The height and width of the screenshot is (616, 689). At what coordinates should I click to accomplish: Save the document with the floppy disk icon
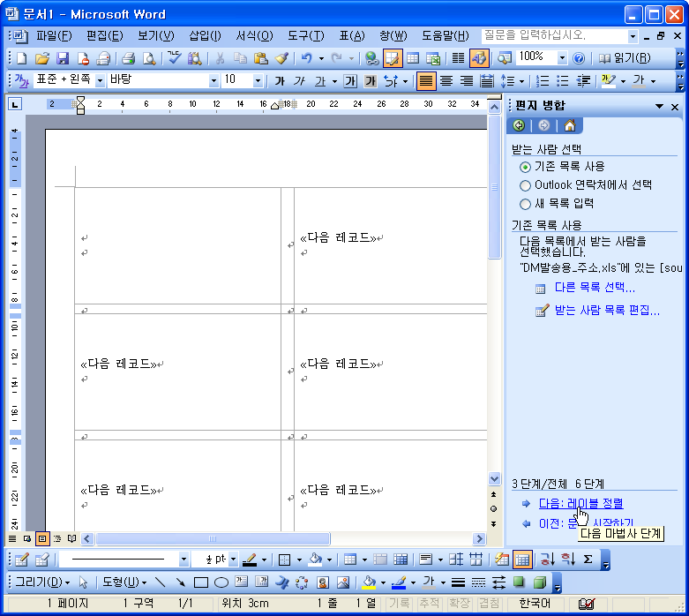point(63,58)
